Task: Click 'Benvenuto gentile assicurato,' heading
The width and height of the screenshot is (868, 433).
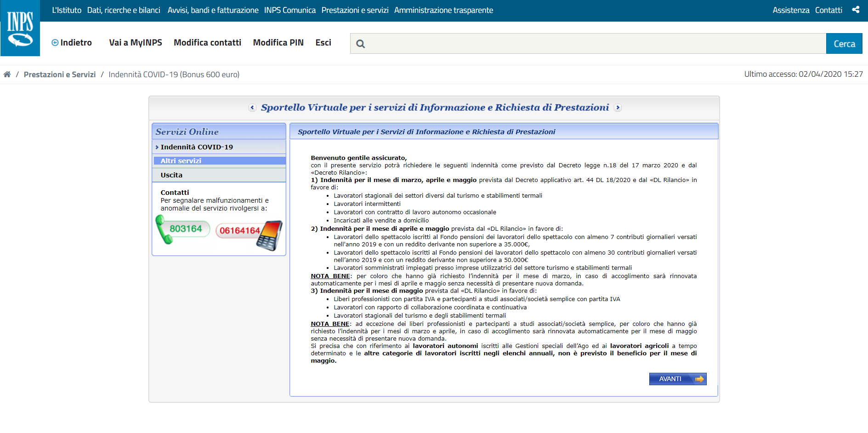Action: point(359,158)
